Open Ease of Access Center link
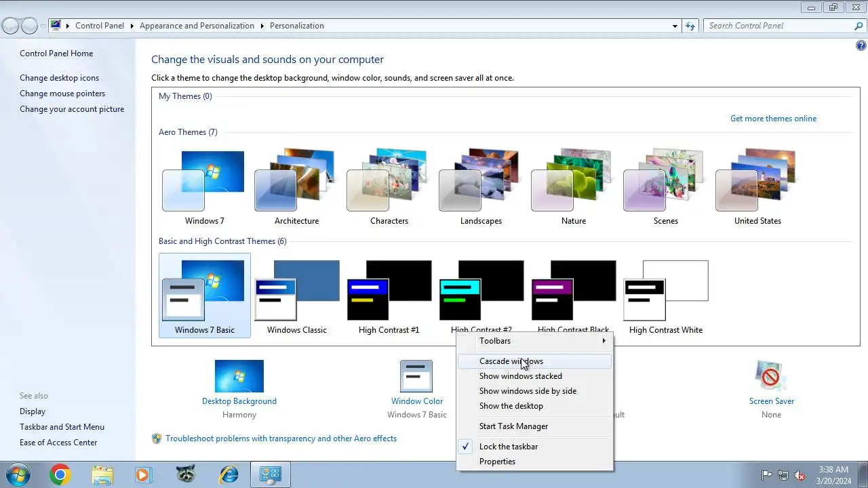Screen dimensions: 868x488 58,443
